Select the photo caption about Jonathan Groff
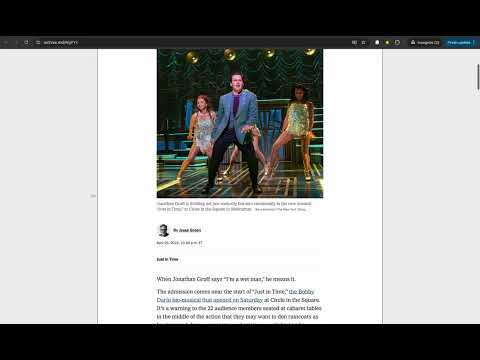Viewport: 480px width, 360px height. (x=234, y=206)
